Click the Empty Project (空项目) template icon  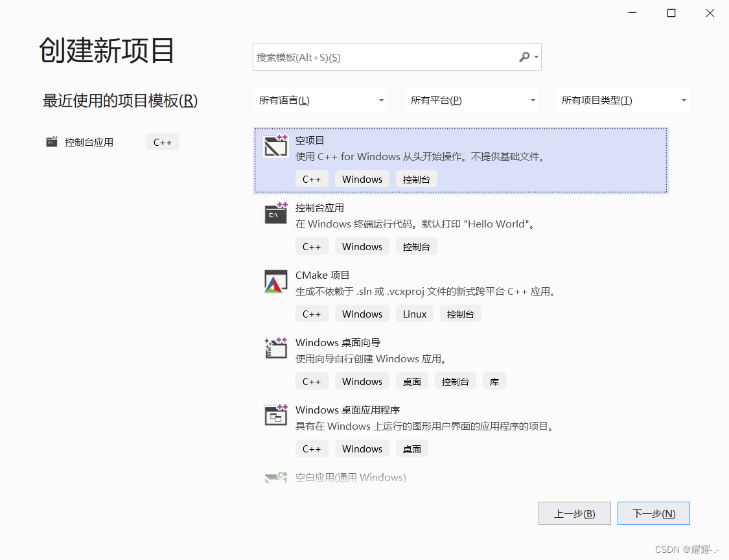(275, 146)
